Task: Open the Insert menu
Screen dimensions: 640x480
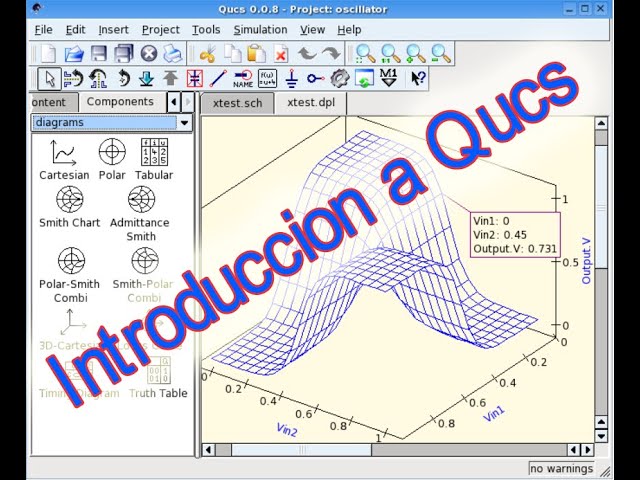Action: point(113,30)
